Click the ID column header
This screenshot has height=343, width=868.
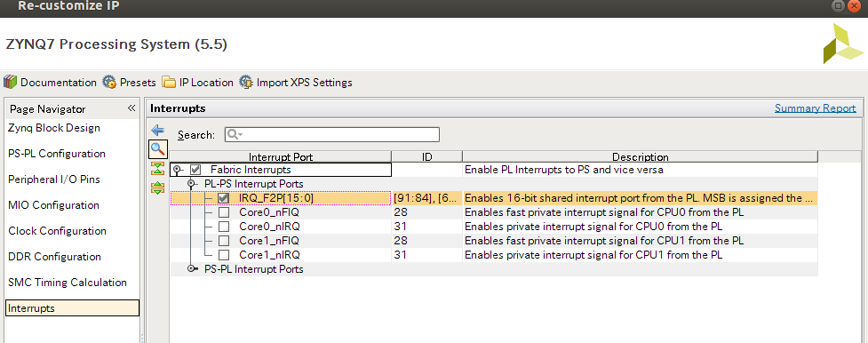pyautogui.click(x=426, y=156)
